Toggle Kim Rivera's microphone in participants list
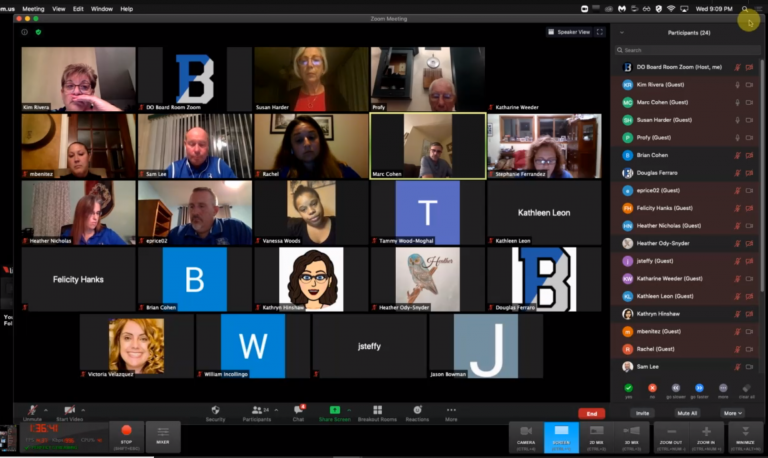Viewport: 768px width, 458px height. tap(737, 85)
